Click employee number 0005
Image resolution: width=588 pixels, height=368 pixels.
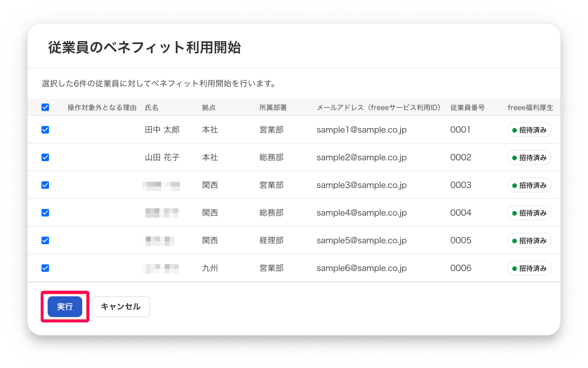(x=460, y=240)
